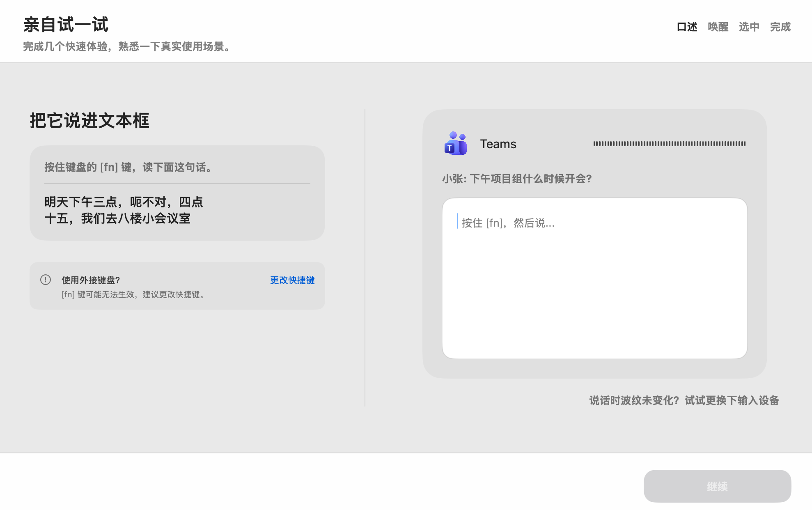
Task: Click the 亲自试一试 page title
Action: click(x=66, y=25)
